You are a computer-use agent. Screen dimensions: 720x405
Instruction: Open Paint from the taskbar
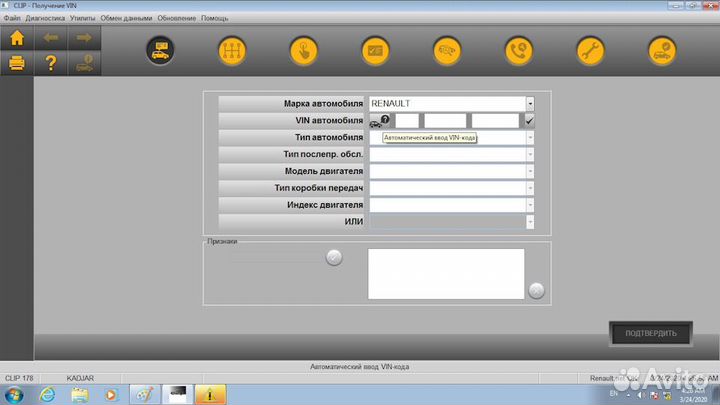point(145,395)
